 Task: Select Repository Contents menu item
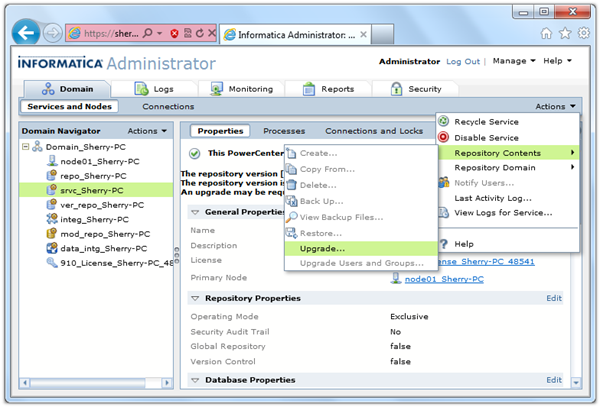(x=508, y=153)
